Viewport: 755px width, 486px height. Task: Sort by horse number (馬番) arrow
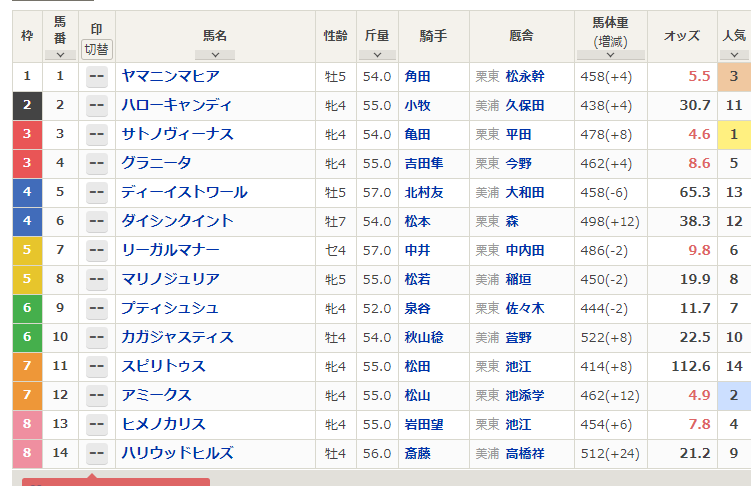[x=60, y=55]
